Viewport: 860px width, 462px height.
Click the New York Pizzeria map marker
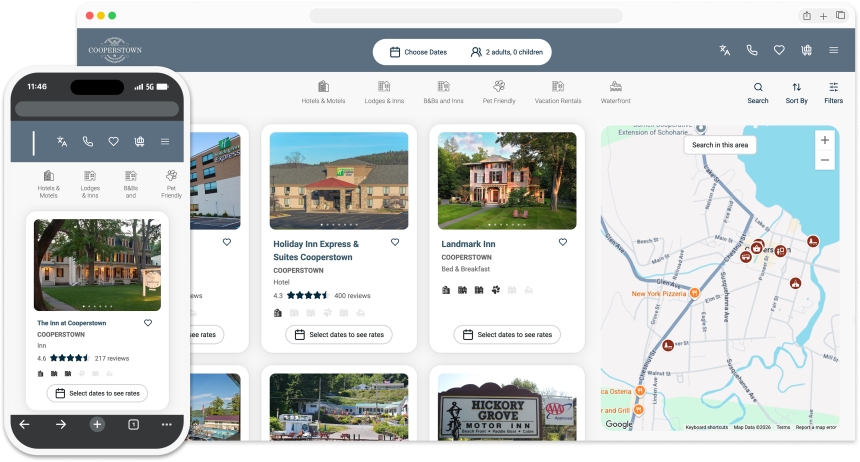(x=694, y=293)
